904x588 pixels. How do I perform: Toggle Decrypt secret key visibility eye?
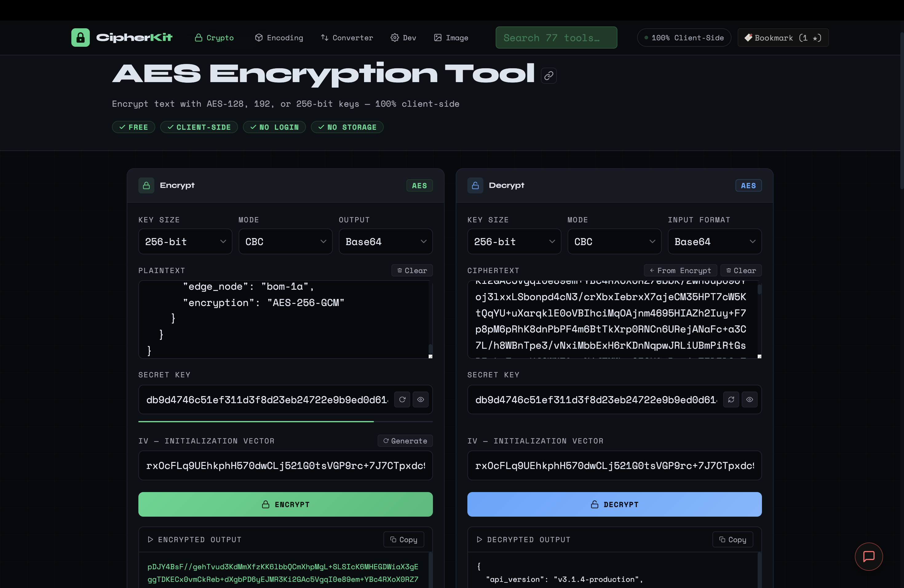point(749,399)
